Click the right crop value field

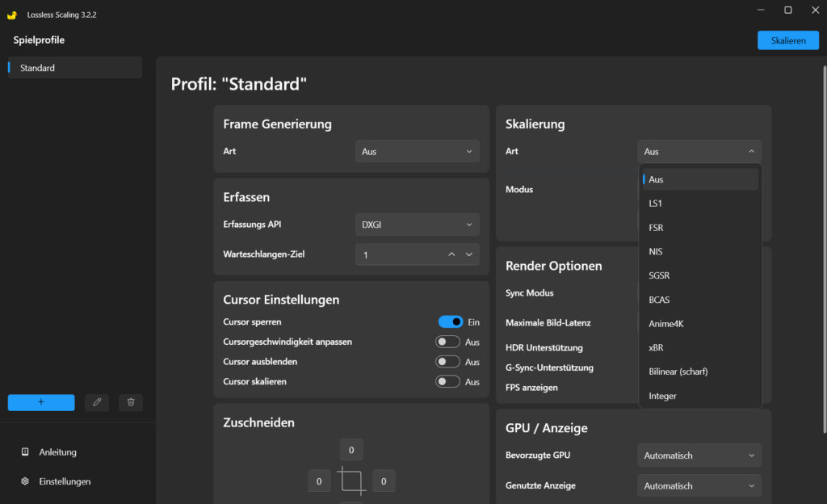coord(384,481)
